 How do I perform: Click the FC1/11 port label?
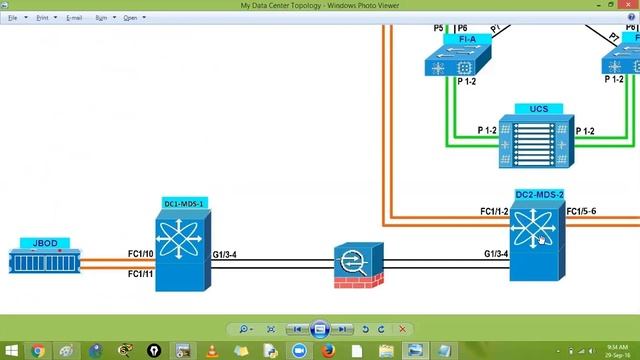point(140,274)
